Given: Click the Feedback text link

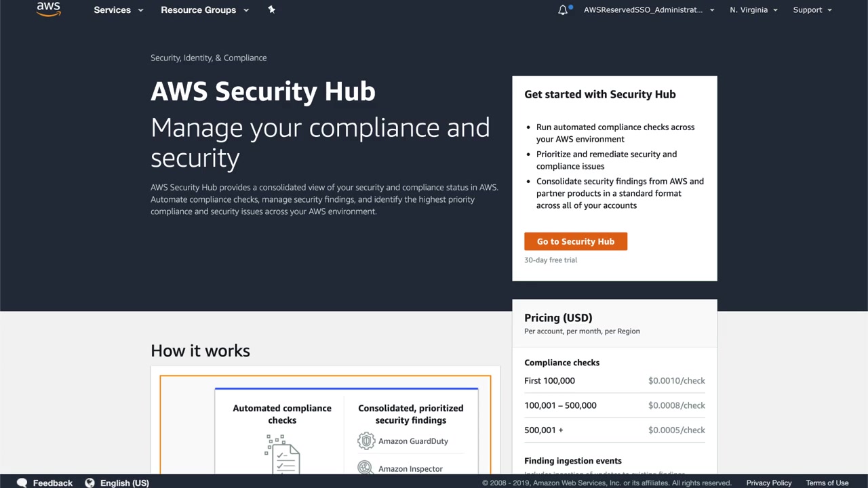Looking at the screenshot, I should click(x=53, y=483).
